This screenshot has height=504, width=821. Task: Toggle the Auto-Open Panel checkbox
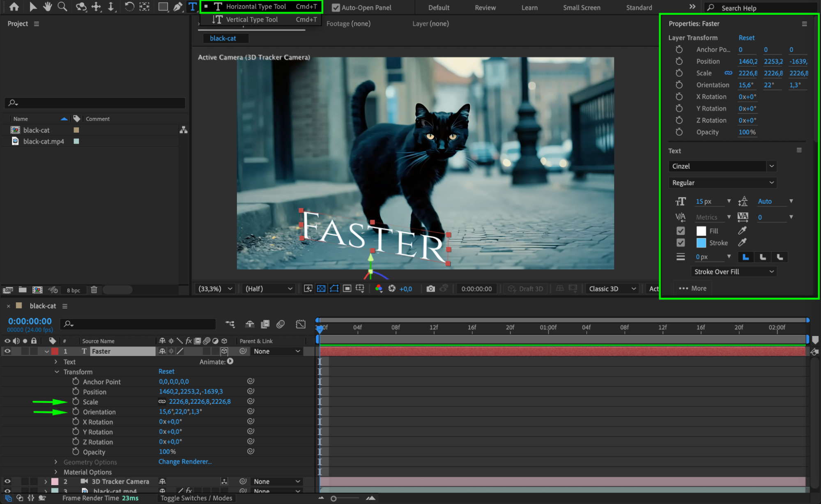(336, 7)
